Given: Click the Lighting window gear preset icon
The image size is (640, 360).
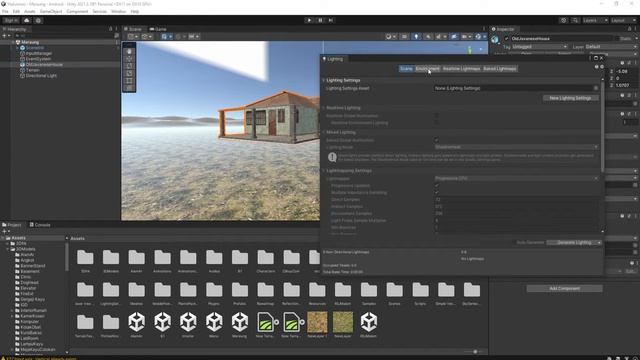Looking at the screenshot, I should (602, 66).
